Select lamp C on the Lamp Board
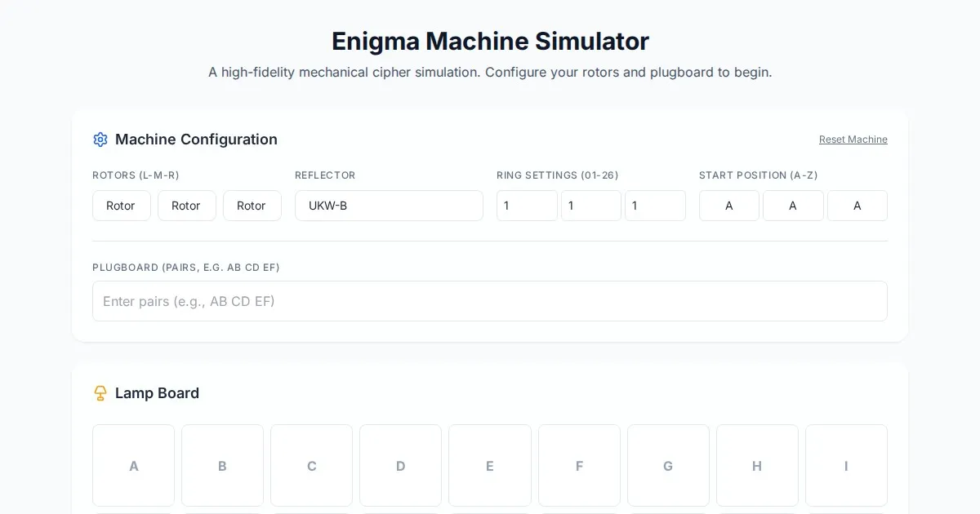Viewport: 980px width, 514px height. [x=311, y=466]
